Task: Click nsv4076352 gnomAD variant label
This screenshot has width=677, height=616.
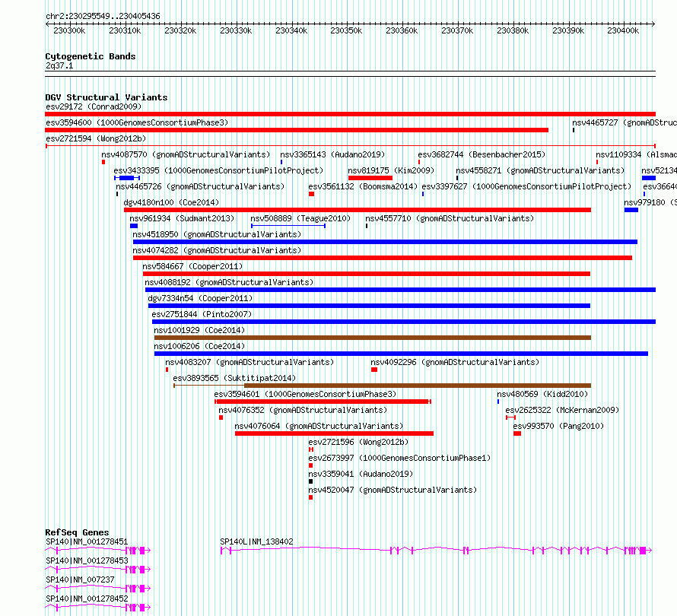Action: 303,410
